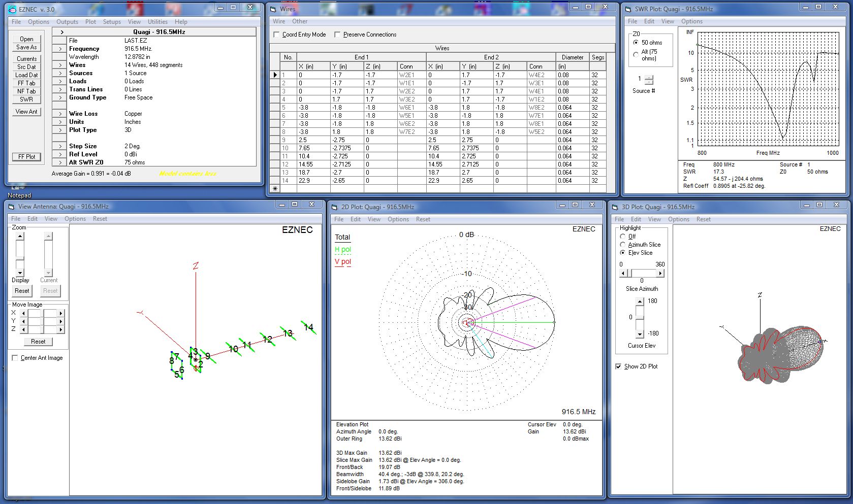This screenshot has height=504, width=853.
Task: Click the FF Plot button
Action: point(26,157)
